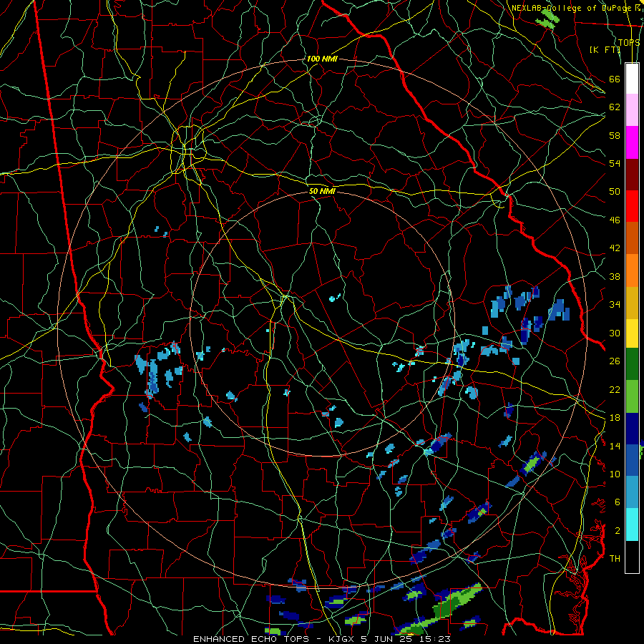Click the gold 30-34 kft legend swatch
The image size is (644, 644).
point(632,303)
